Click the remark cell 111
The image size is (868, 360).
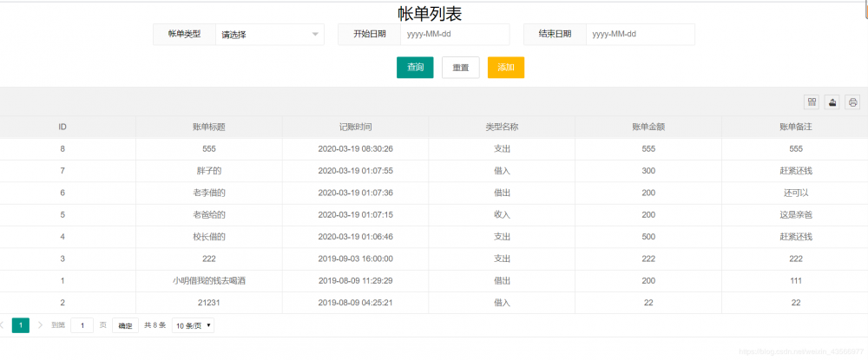point(795,280)
